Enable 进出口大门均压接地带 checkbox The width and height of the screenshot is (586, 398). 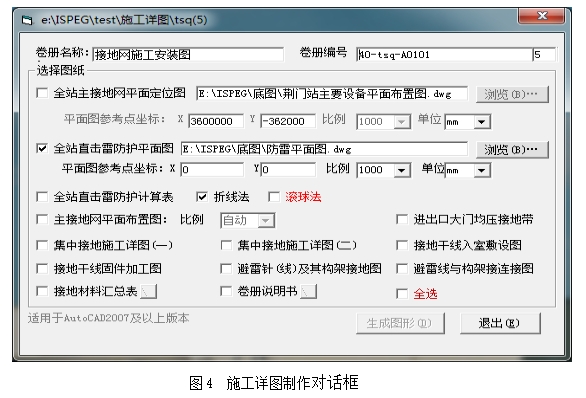[402, 219]
